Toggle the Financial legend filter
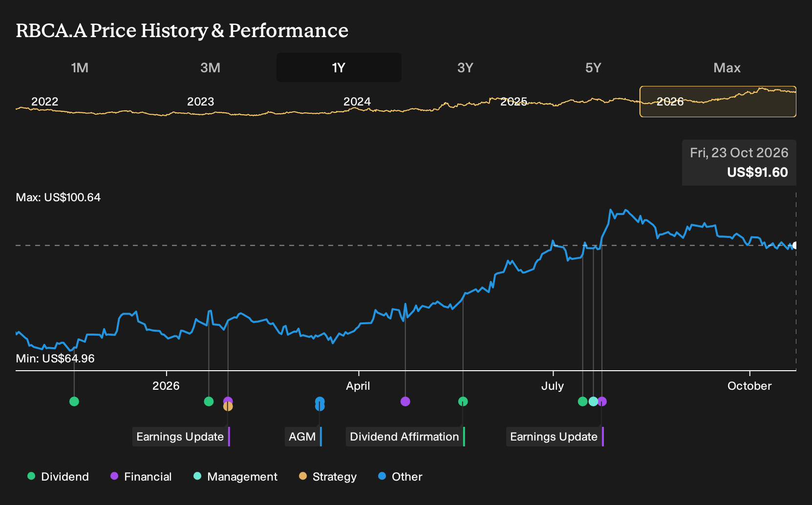The height and width of the screenshot is (505, 812). (x=141, y=477)
